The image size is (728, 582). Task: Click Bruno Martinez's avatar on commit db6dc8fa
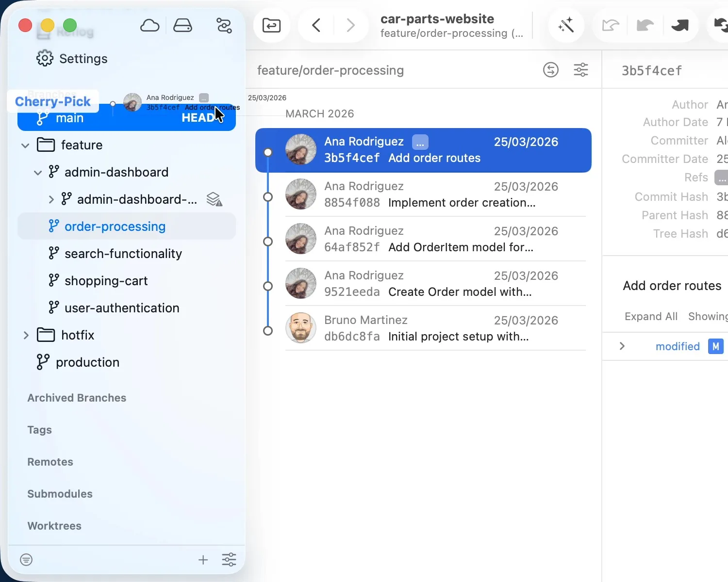(x=301, y=328)
